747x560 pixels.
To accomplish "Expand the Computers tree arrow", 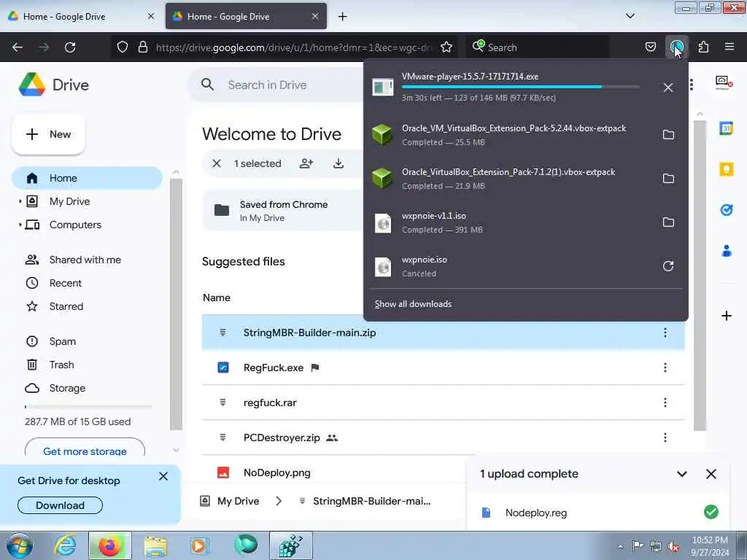I will 20,225.
